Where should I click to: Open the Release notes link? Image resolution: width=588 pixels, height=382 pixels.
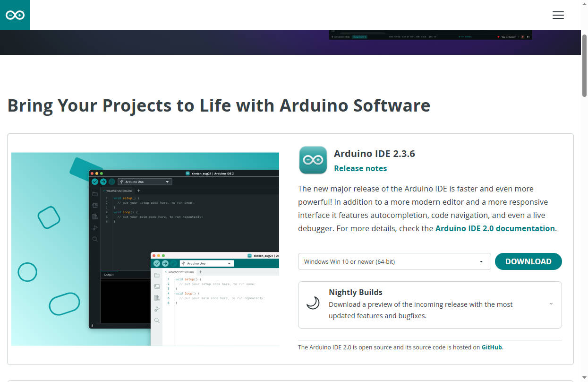(360, 168)
